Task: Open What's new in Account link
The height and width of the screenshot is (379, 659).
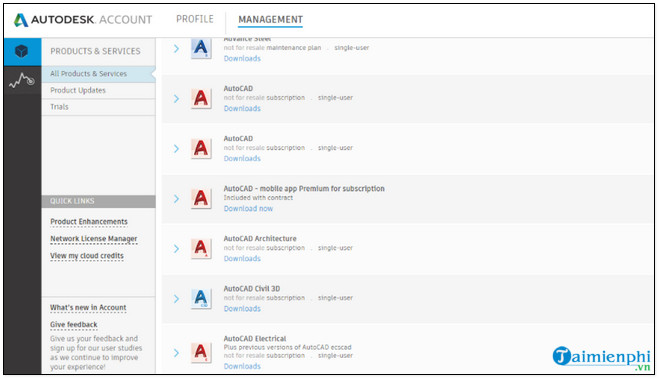Action: tap(88, 308)
